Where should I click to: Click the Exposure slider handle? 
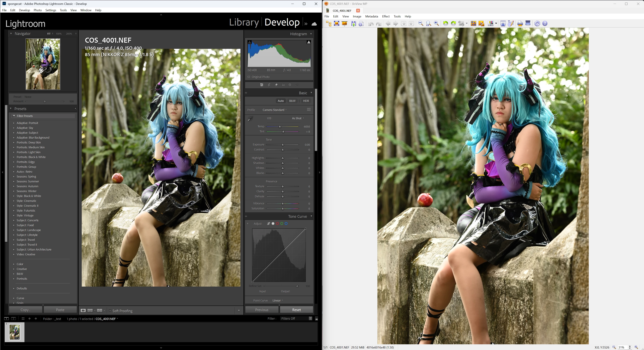(x=283, y=145)
